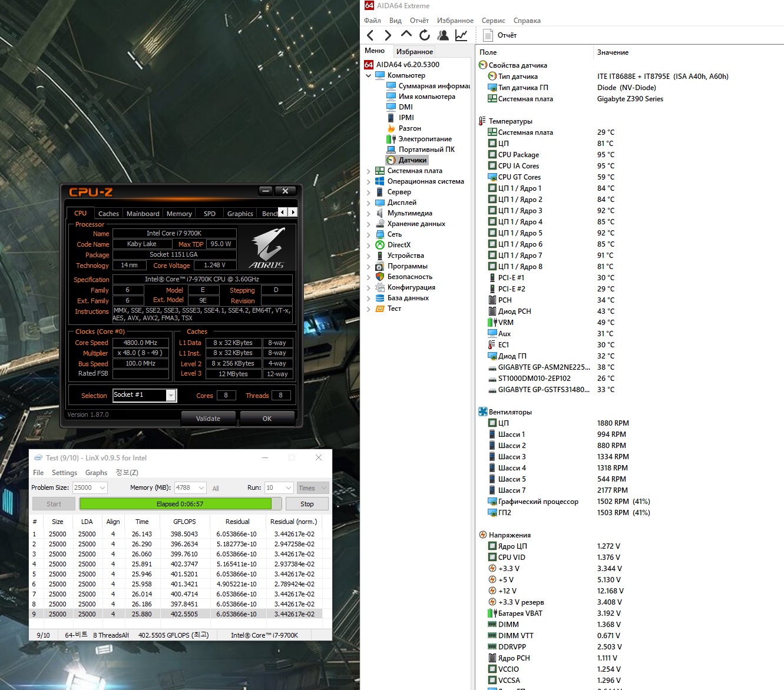This screenshot has height=690, width=784.
Task: Click the user icon in AIDA64 toolbar
Action: (x=443, y=35)
